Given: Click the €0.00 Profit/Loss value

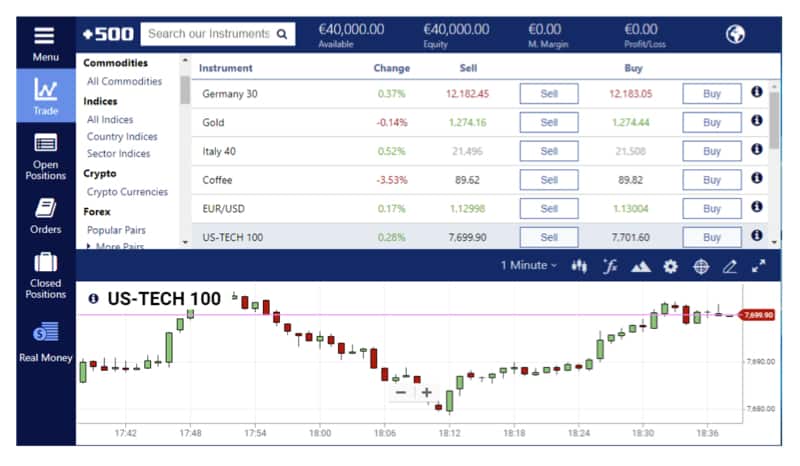Looking at the screenshot, I should click(641, 30).
